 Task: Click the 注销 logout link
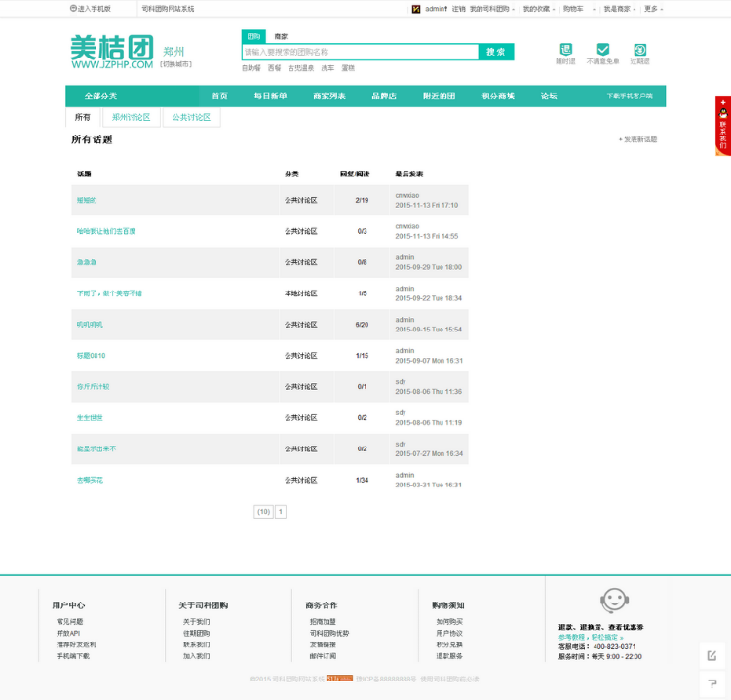point(458,9)
